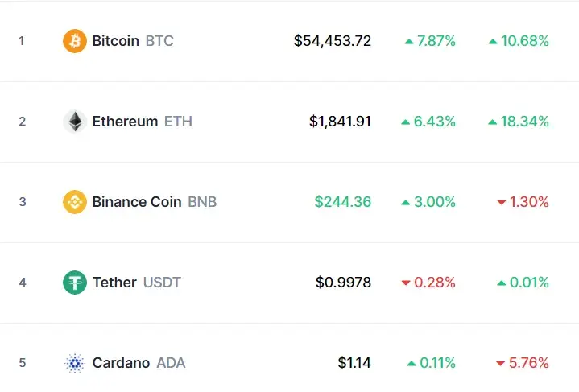Image resolution: width=579 pixels, height=392 pixels.
Task: Open the Ethereum coin page link
Action: click(125, 122)
